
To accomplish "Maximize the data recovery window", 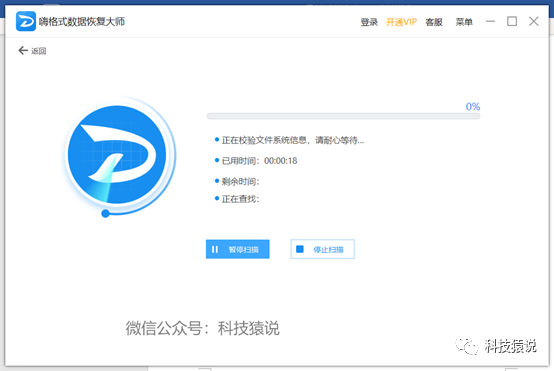I will (x=512, y=22).
